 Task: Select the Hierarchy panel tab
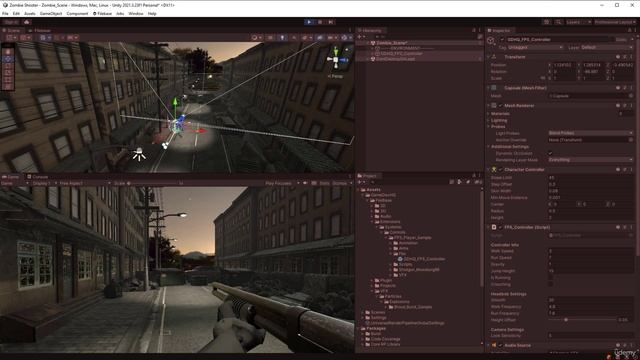click(370, 30)
